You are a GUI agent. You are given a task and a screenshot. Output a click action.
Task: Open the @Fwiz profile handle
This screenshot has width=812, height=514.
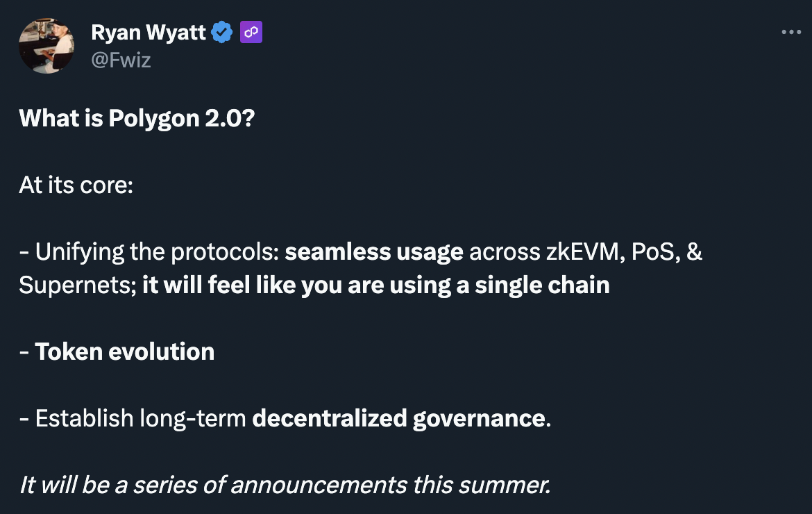point(121,60)
